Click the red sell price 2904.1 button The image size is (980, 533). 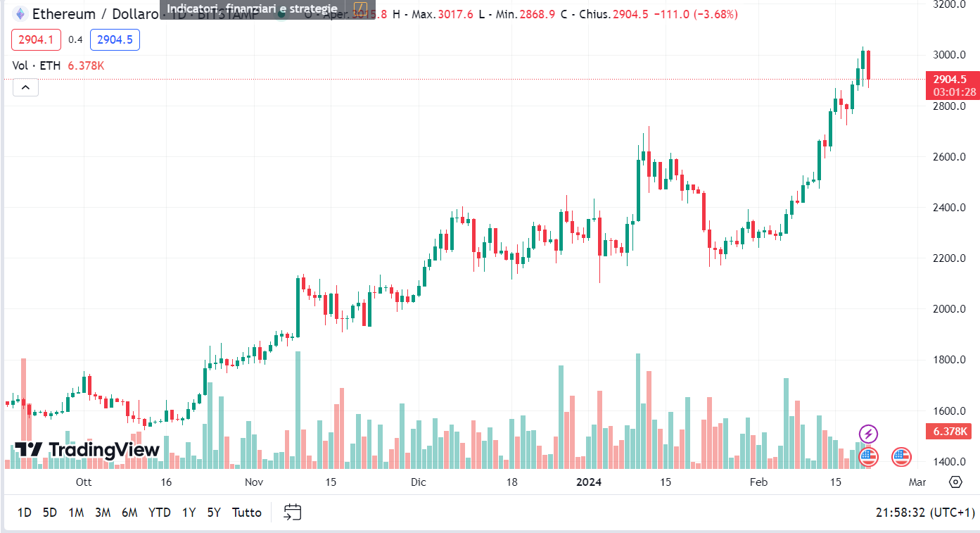point(36,39)
